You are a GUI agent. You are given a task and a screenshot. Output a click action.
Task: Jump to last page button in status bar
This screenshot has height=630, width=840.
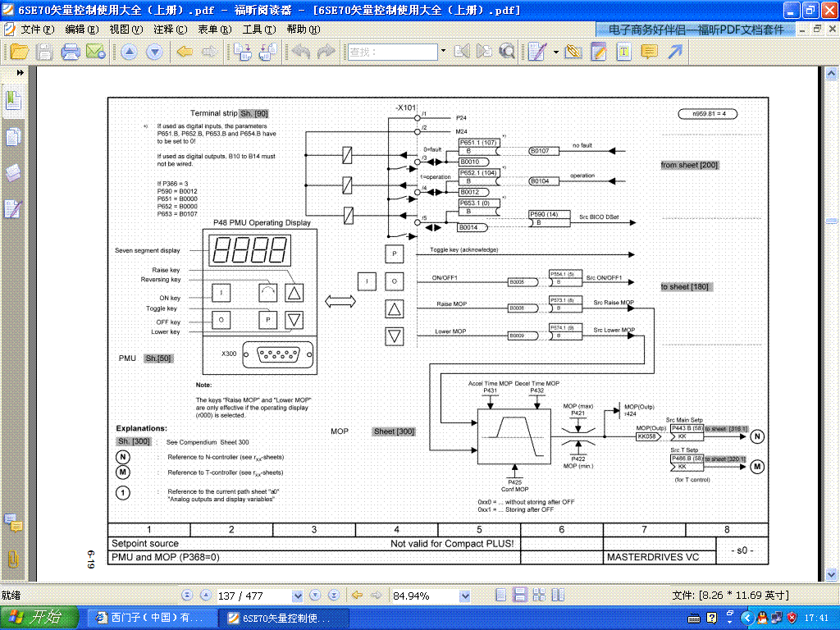pos(334,596)
